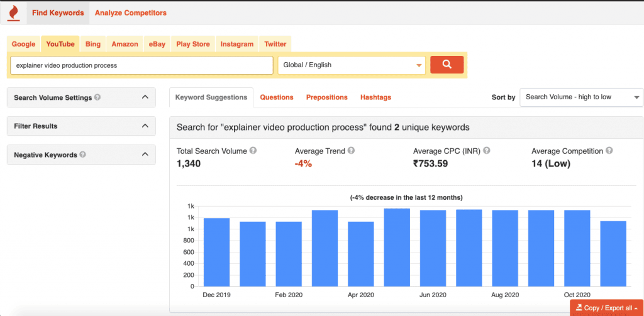Expand the Filter Results panel chevron

[x=145, y=126]
